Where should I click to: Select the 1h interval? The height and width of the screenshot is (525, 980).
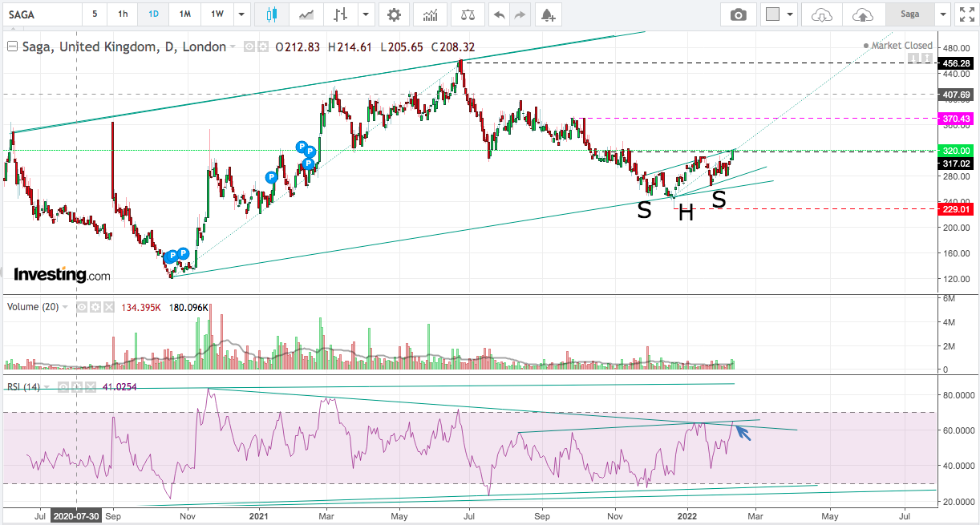(x=123, y=14)
